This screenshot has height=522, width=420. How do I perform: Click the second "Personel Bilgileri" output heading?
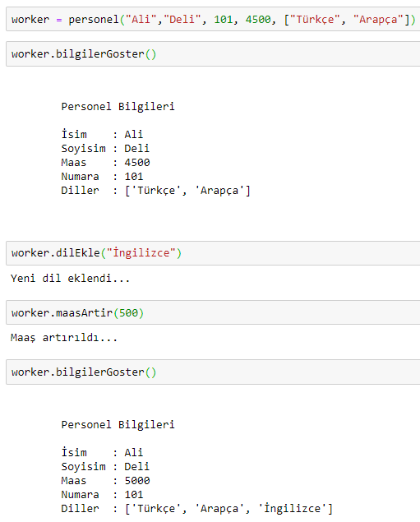(x=118, y=424)
